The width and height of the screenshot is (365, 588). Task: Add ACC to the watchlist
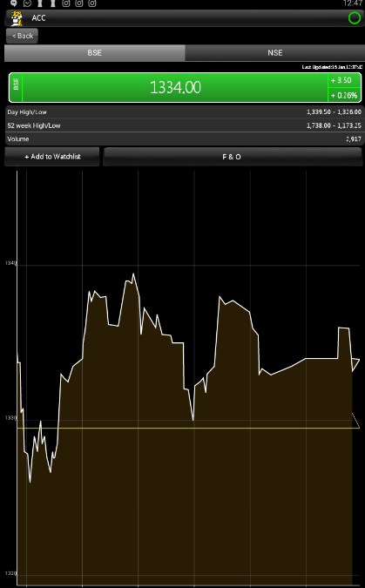(52, 157)
